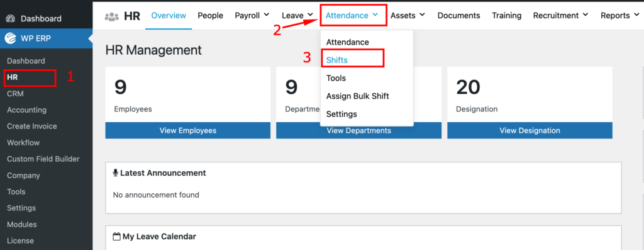Open the Documents tab
Viewport: 644px width, 250px height.
[458, 16]
